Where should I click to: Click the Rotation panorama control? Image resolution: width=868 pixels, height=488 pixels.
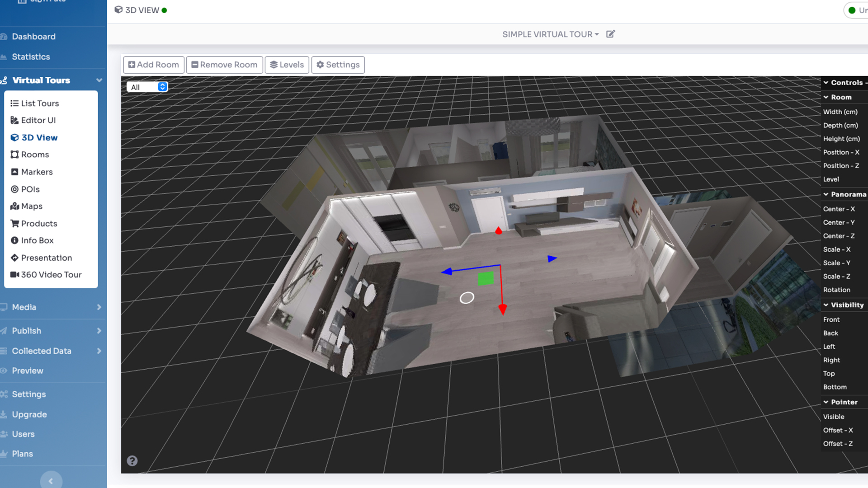point(844,290)
